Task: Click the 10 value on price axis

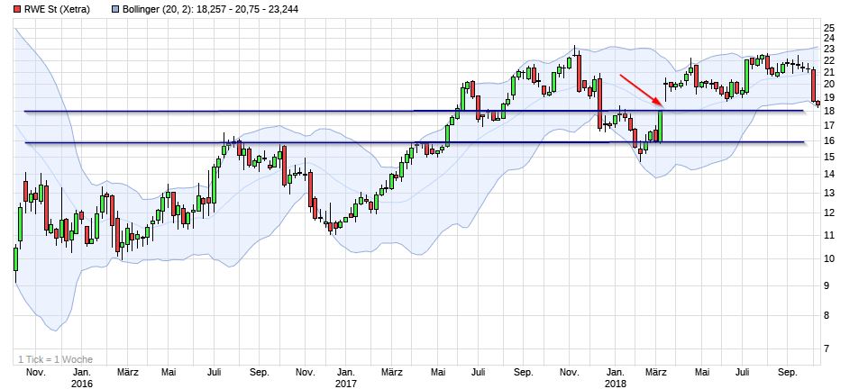Action: coord(828,258)
